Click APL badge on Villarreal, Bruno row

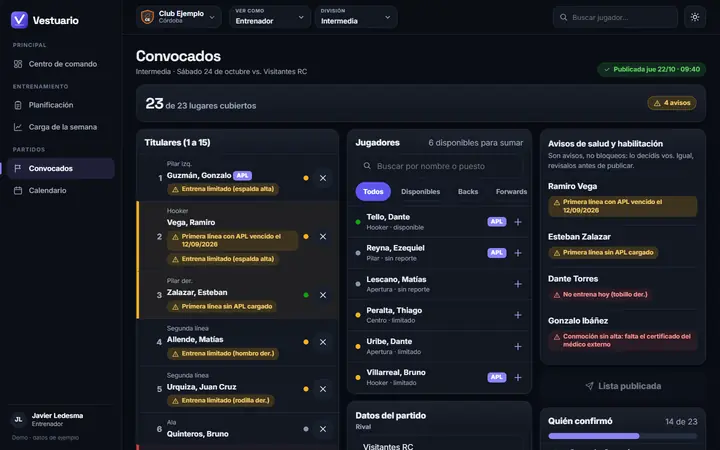[x=497, y=377]
